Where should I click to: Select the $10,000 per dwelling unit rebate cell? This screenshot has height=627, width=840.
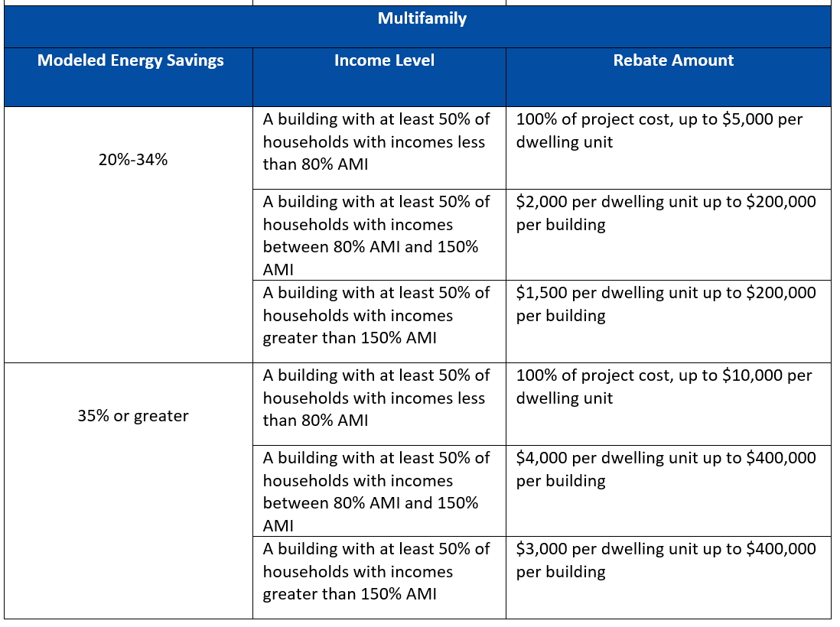(672, 387)
